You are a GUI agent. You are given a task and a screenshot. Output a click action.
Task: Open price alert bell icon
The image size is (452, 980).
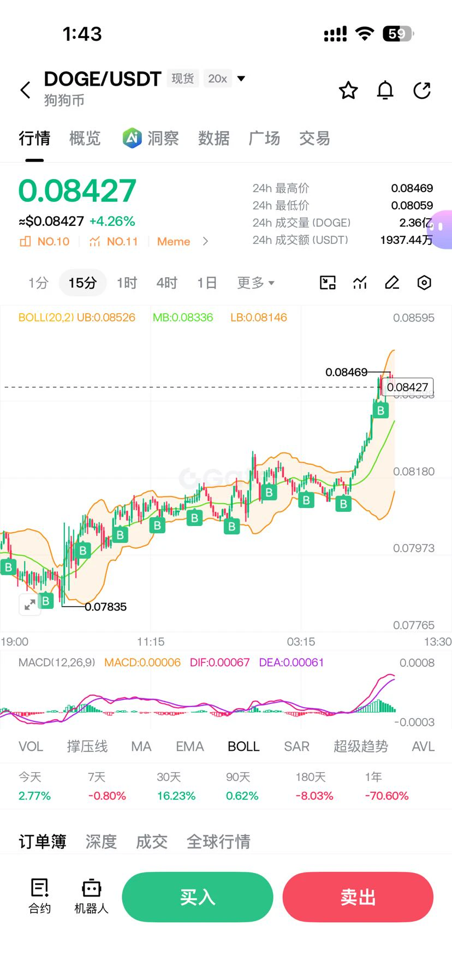(385, 90)
